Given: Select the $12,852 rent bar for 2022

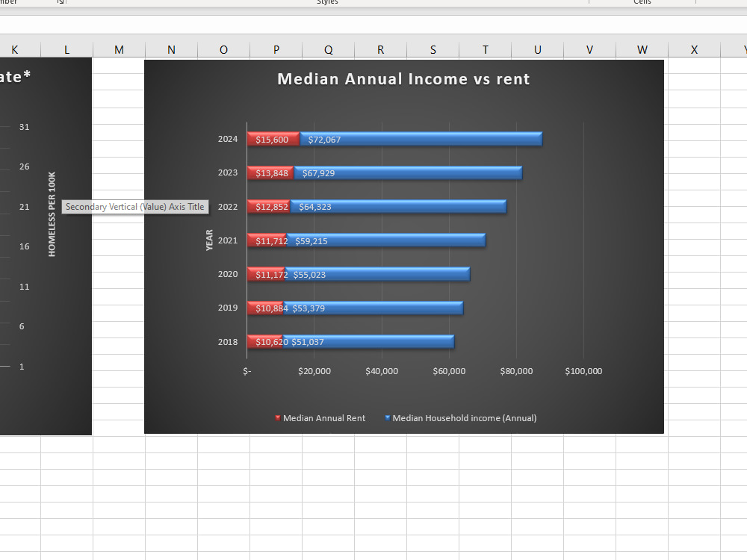Looking at the screenshot, I should (269, 207).
